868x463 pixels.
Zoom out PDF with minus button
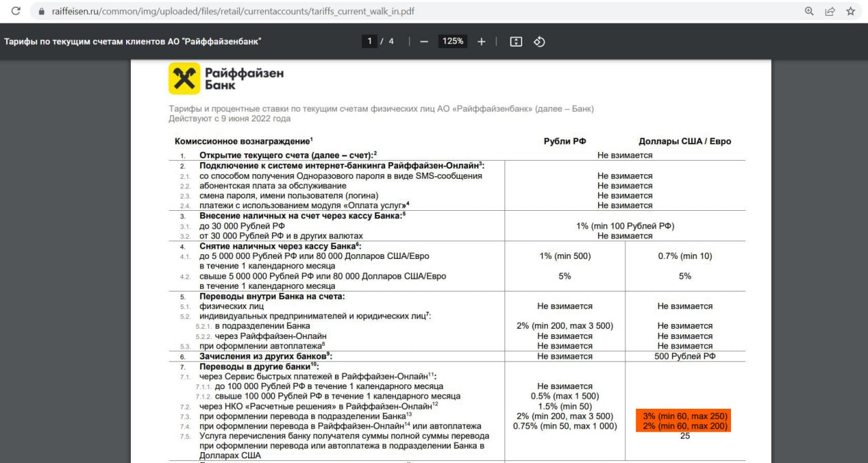[425, 41]
